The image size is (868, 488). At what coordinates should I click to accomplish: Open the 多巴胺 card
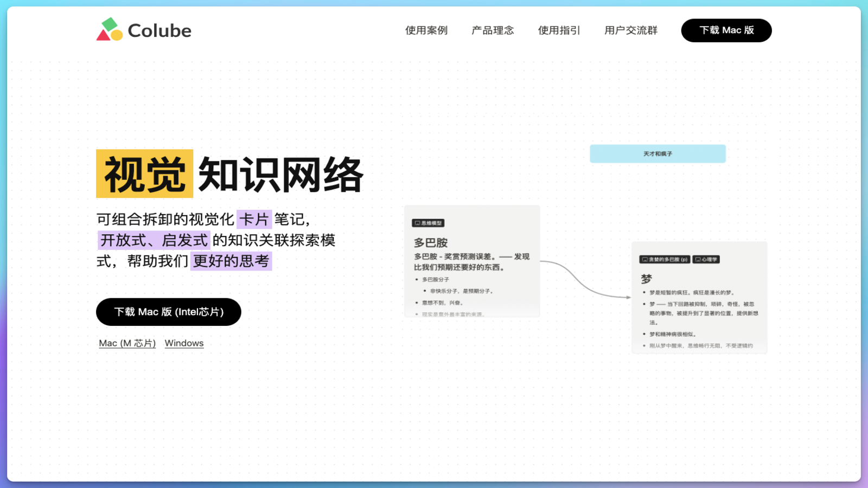pyautogui.click(x=471, y=260)
